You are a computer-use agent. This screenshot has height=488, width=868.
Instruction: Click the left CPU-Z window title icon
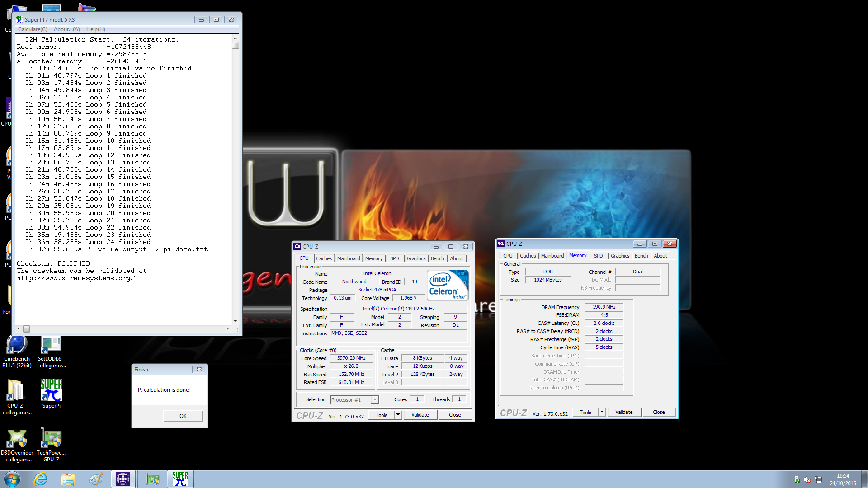297,246
